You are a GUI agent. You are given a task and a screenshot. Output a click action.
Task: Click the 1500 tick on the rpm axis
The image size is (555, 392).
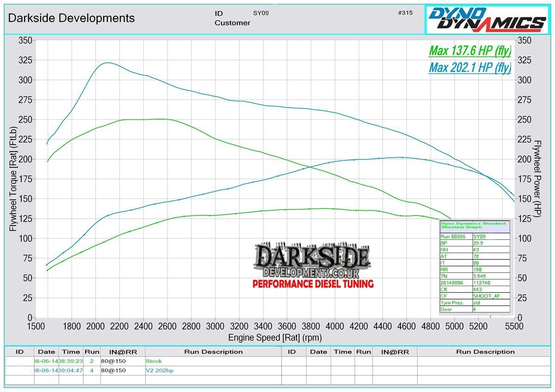36,326
